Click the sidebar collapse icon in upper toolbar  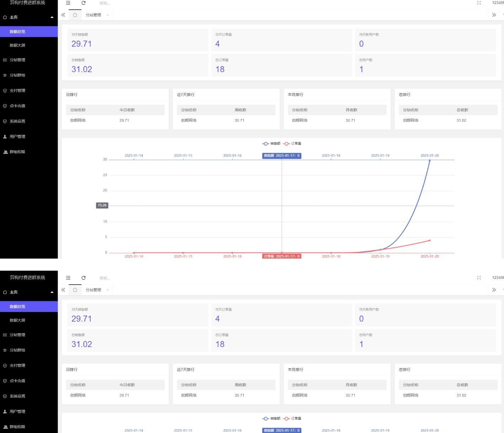(68, 3)
